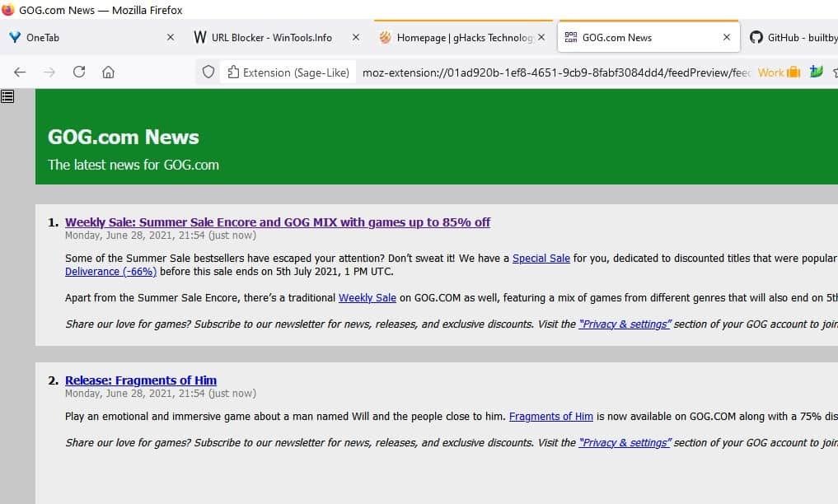Click the green extension icon beside Work
This screenshot has height=504, width=838.
tap(816, 72)
